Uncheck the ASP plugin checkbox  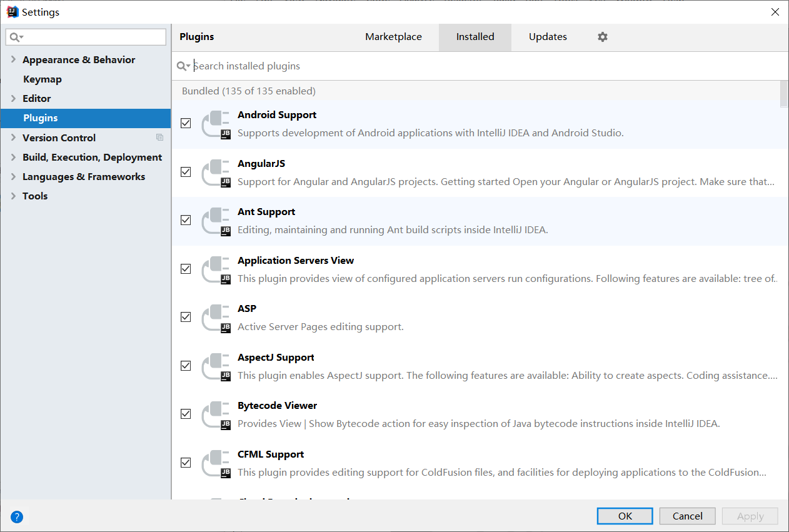tap(186, 317)
